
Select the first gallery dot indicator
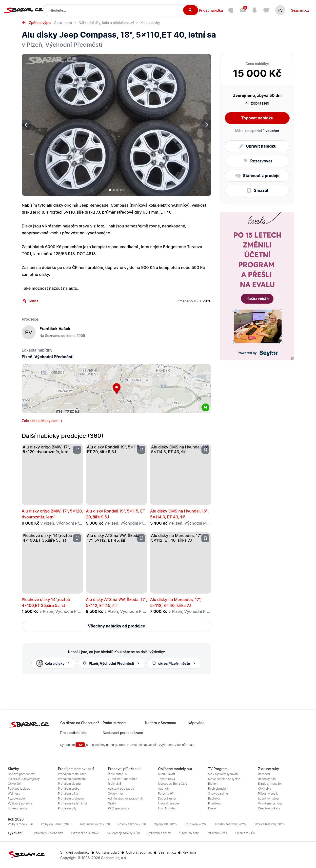pyautogui.click(x=110, y=190)
